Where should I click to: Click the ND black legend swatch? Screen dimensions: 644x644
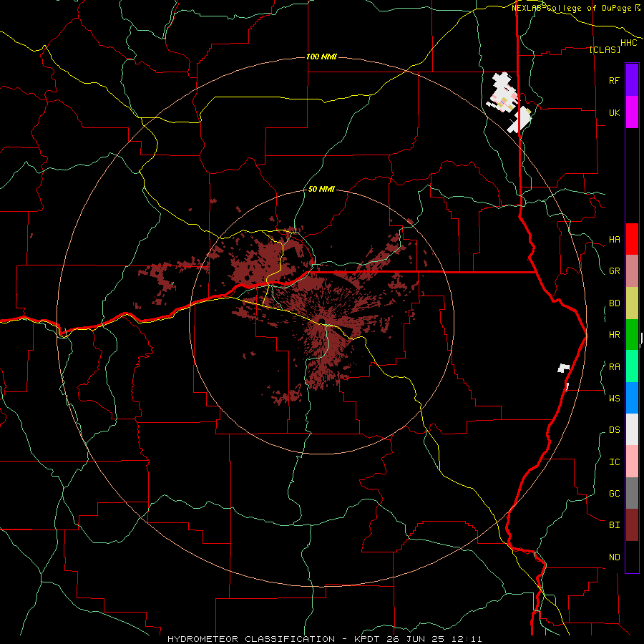click(632, 557)
